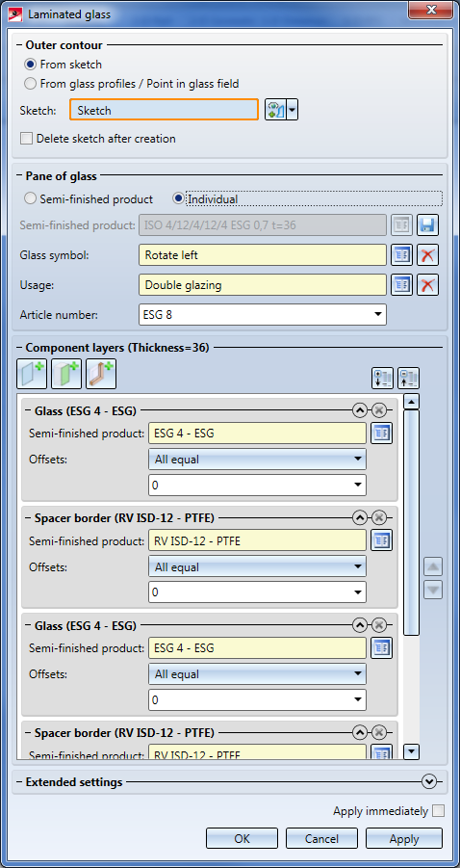Screen dimensions: 460x868
Task: Move the selected layer up
Action: tap(433, 567)
